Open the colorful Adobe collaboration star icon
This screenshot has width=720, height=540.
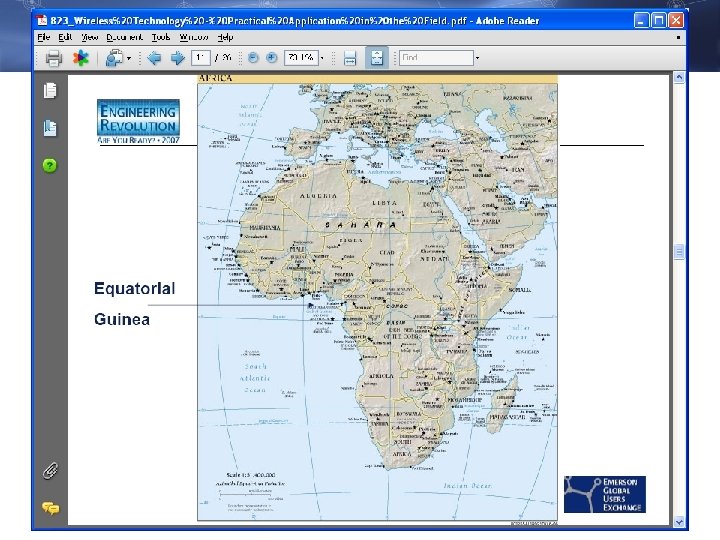(80, 58)
